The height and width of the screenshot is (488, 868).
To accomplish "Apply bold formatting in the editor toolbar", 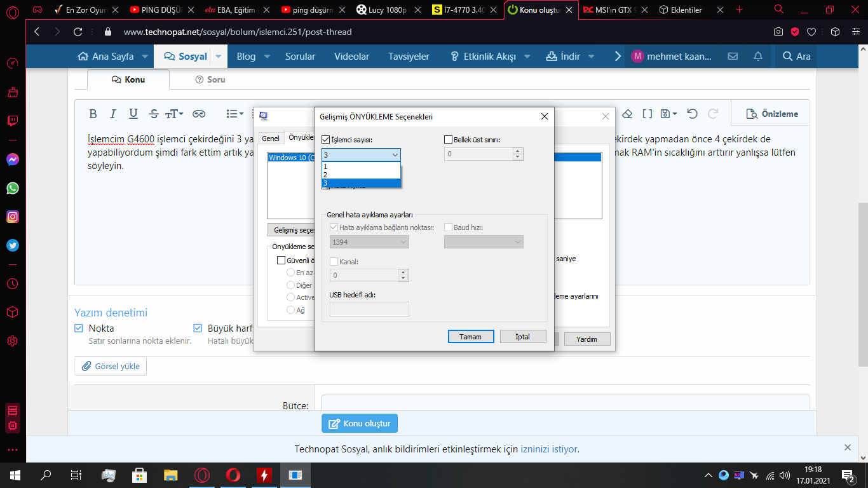I will [93, 114].
